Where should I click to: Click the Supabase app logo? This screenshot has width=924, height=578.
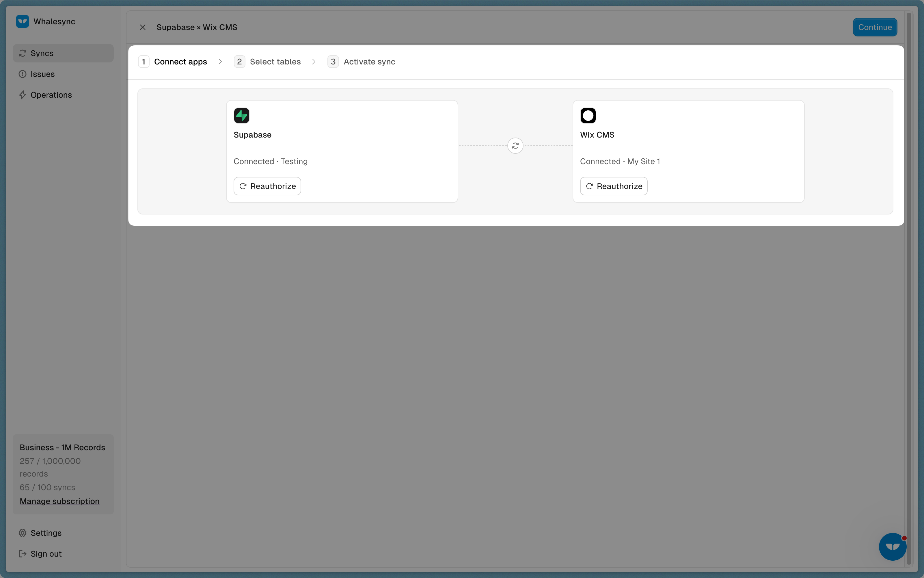coord(242,115)
